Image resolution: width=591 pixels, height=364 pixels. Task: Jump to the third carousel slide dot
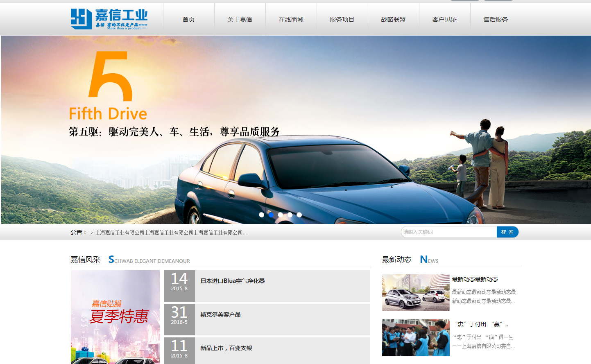[280, 215]
